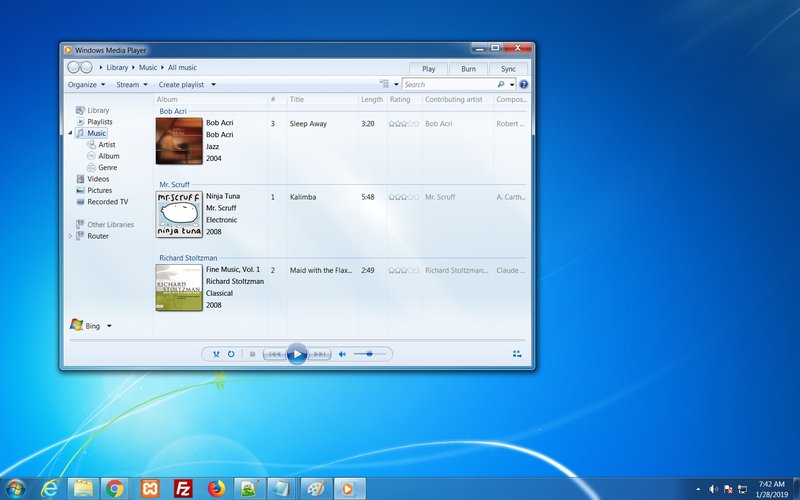Browse music by Artist
This screenshot has height=500, width=800.
click(102, 144)
